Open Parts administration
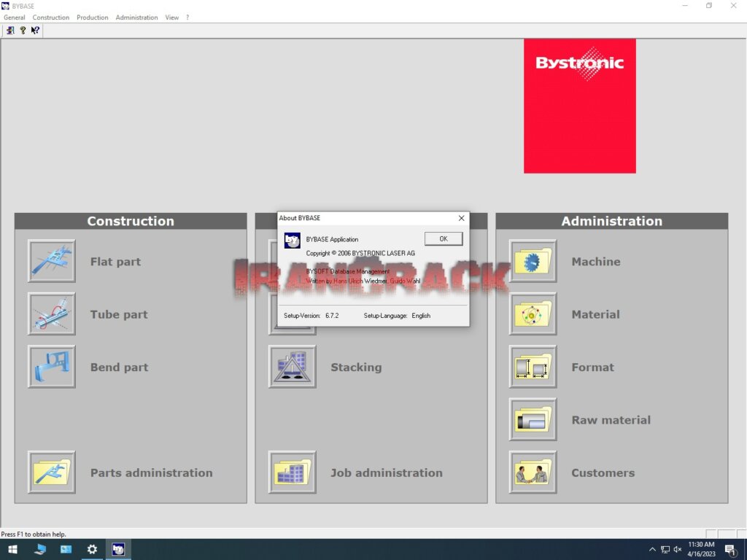The height and width of the screenshot is (560, 747). coord(51,472)
